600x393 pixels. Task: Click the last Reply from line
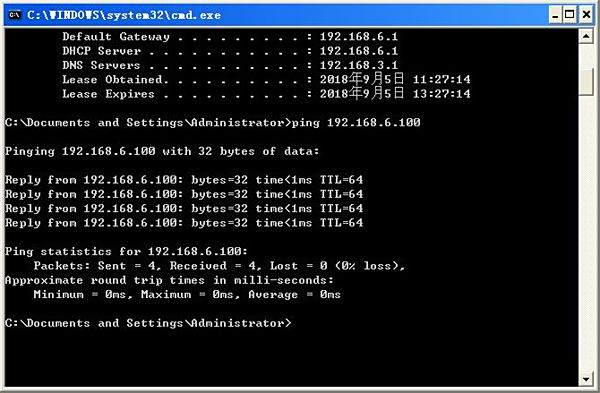(184, 223)
